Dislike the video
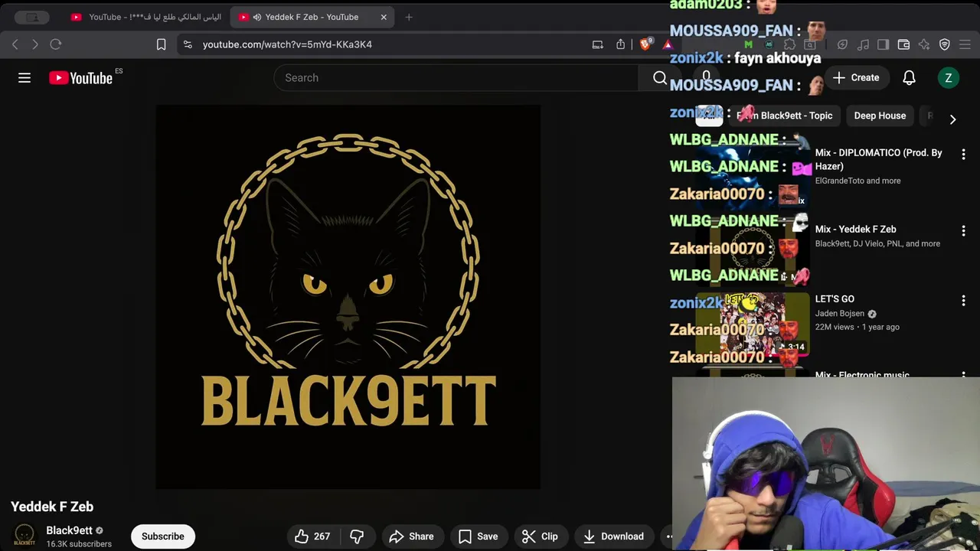 (x=357, y=536)
